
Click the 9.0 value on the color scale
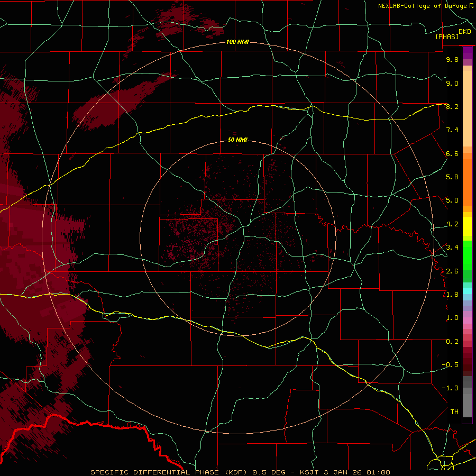coord(452,83)
